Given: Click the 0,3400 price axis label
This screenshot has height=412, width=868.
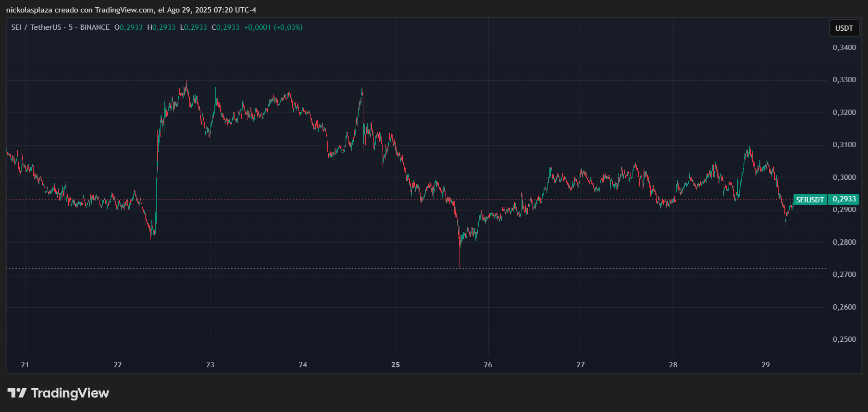Looking at the screenshot, I should [x=844, y=48].
